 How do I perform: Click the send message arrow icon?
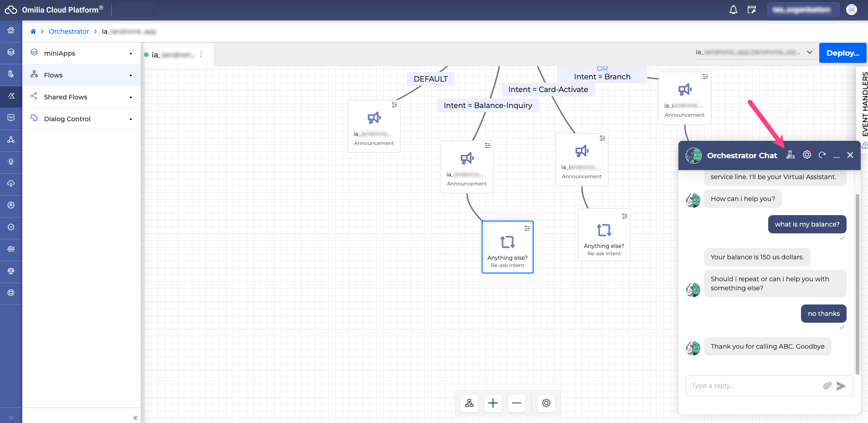point(841,386)
